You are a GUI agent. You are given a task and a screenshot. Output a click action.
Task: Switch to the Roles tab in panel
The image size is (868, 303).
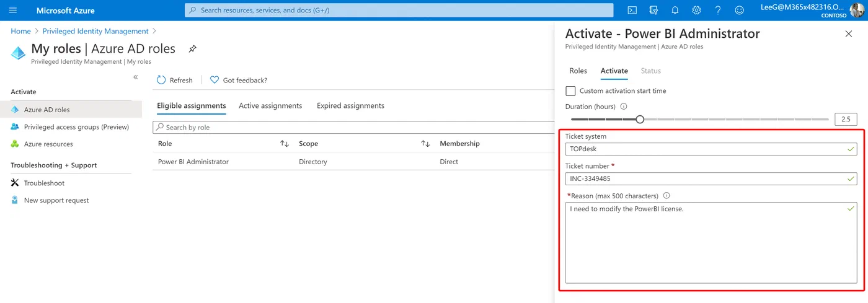pos(578,71)
